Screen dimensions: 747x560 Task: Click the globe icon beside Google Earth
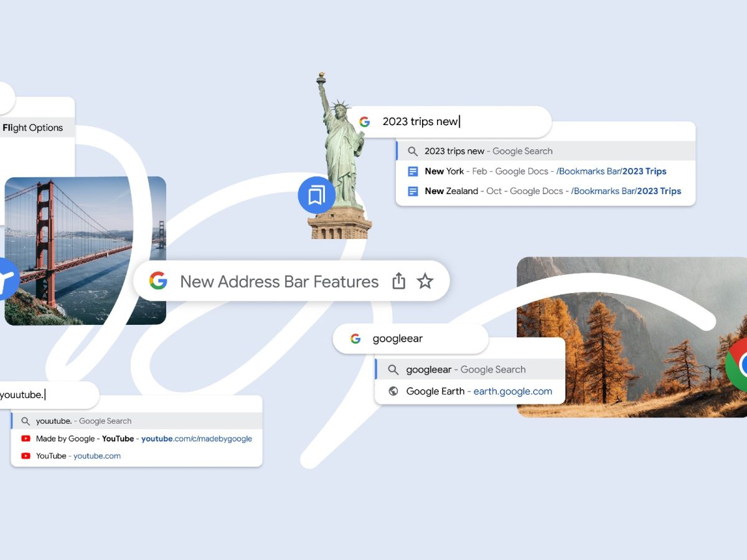pos(393,391)
